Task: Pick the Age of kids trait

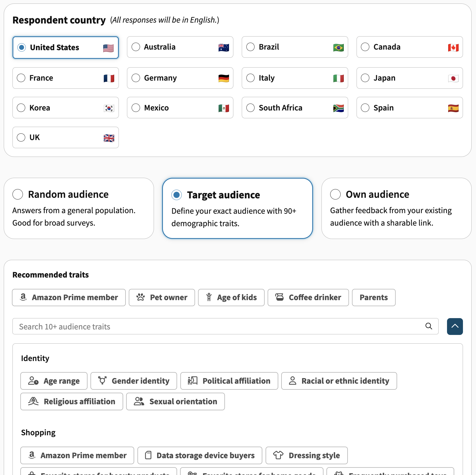Action: tap(231, 297)
